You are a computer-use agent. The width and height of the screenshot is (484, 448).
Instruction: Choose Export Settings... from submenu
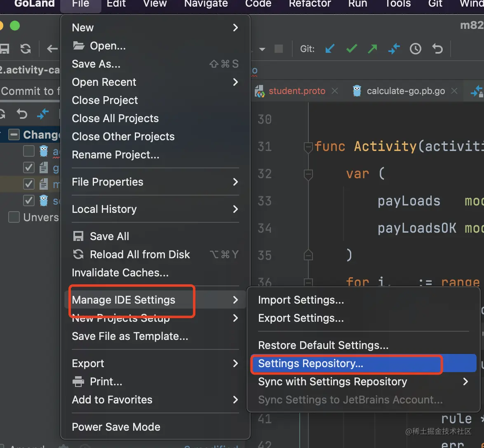(x=363, y=318)
